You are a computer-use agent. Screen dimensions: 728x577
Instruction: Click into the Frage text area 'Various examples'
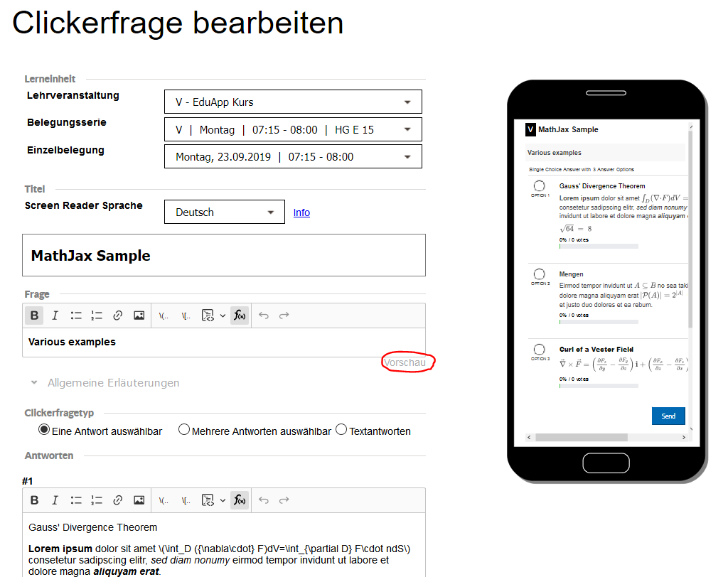point(224,343)
